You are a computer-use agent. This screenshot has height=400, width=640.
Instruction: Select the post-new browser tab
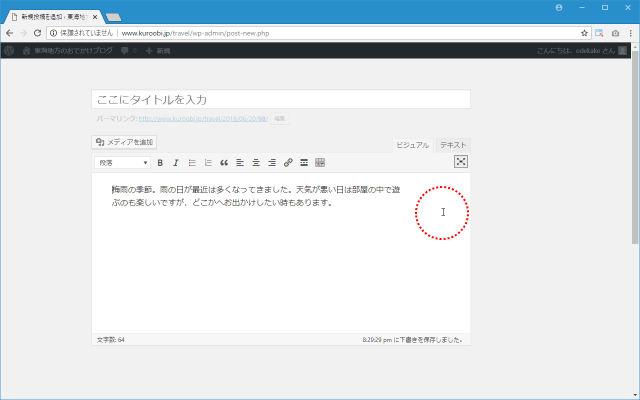53,17
